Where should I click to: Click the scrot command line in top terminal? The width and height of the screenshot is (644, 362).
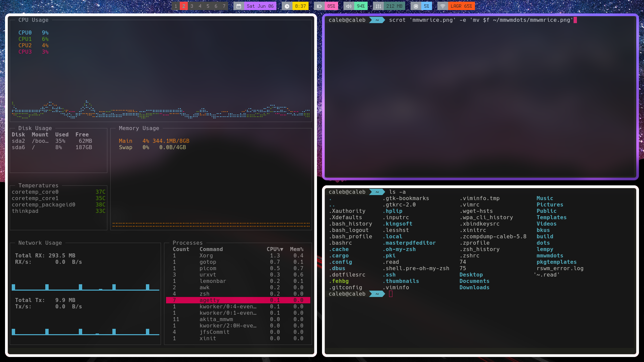[481, 20]
